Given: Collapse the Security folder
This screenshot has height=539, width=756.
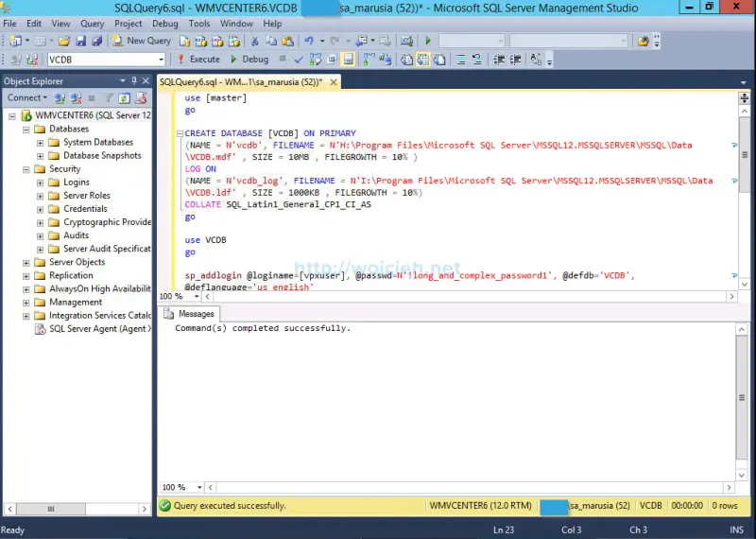Looking at the screenshot, I should 26,169.
